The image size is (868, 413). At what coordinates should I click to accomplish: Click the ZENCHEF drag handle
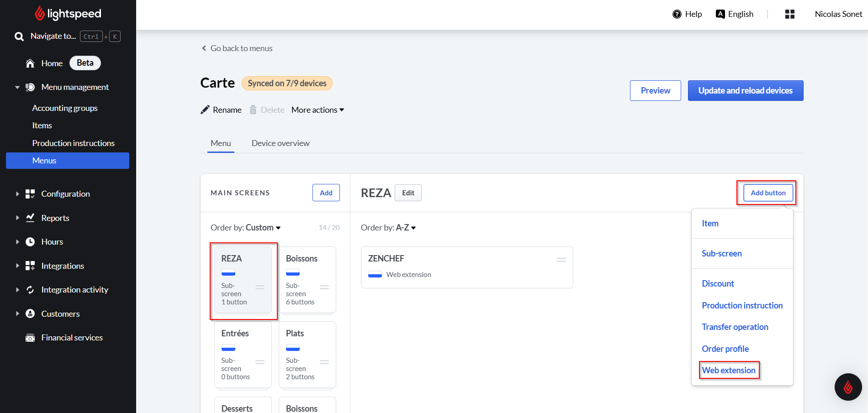pos(561,260)
